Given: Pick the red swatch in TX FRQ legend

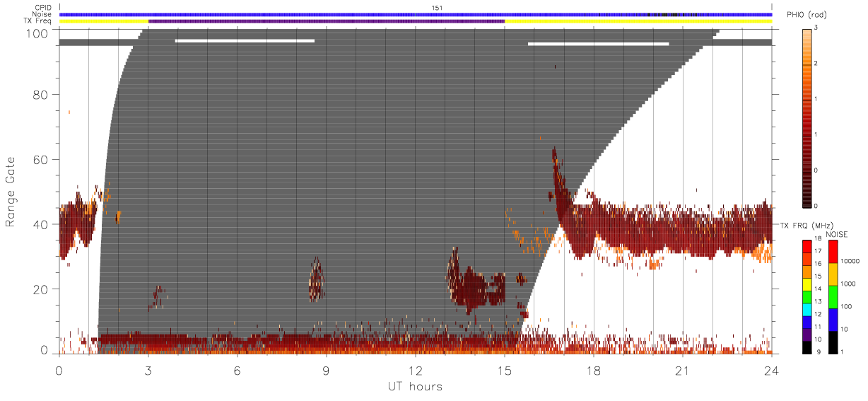Looking at the screenshot, I should tap(807, 247).
